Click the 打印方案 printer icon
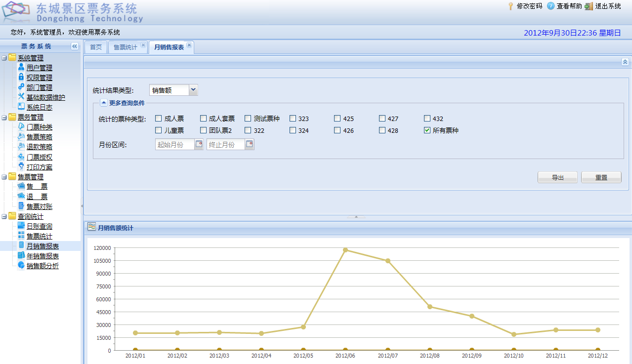 21,166
